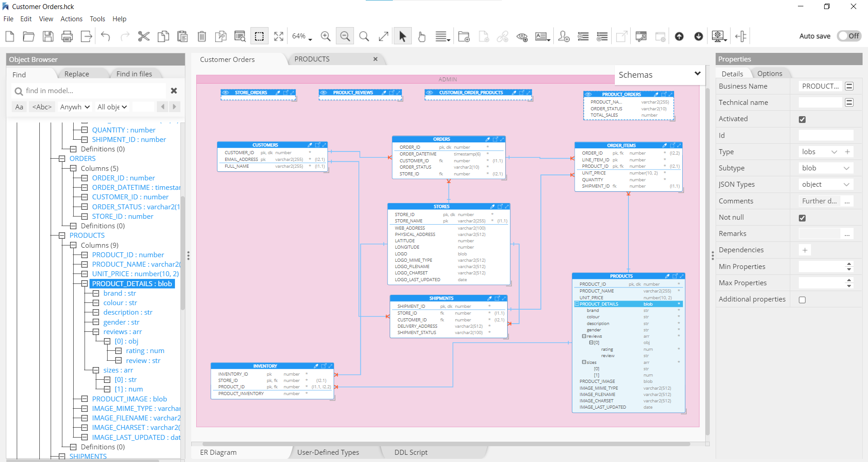This screenshot has width=868, height=462.
Task: Toggle eye icon on STORE_ORDERS view
Action: pyautogui.click(x=226, y=93)
